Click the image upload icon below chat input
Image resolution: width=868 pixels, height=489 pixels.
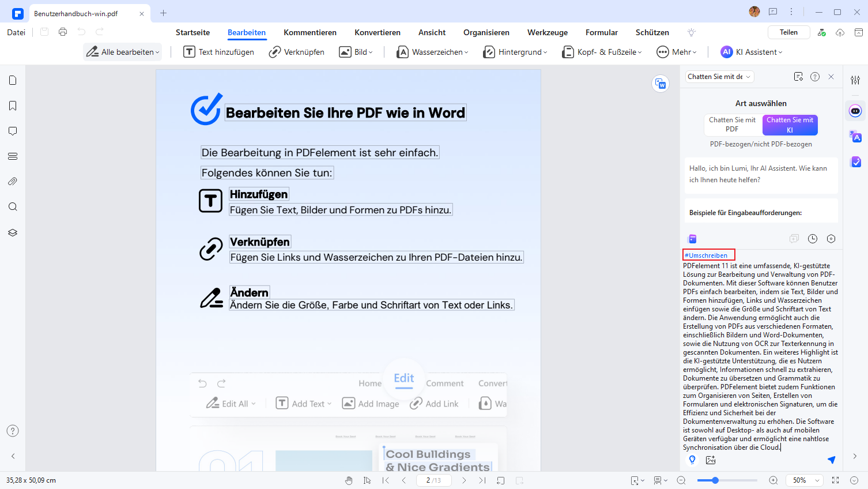[x=711, y=460]
